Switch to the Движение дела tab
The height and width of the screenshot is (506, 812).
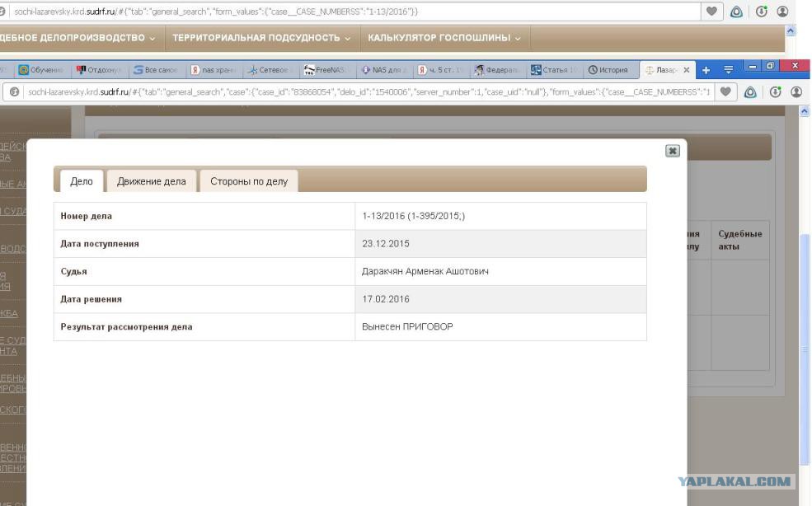(x=151, y=181)
